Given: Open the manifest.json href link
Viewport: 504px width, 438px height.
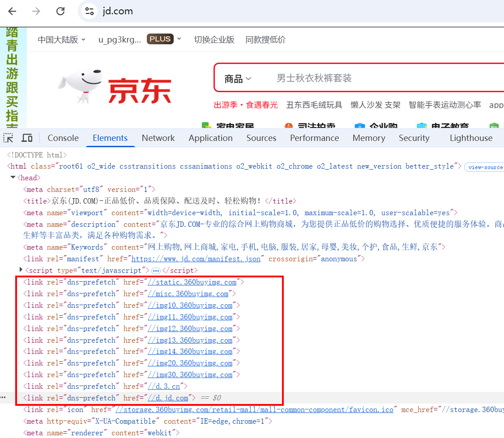Looking at the screenshot, I should point(196,259).
